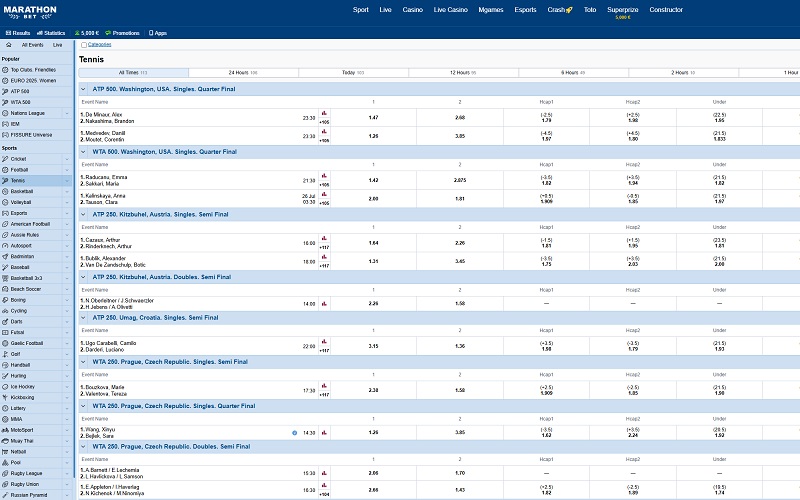Select the 1.47 odds for De Minaur
Image resolution: width=800 pixels, height=500 pixels.
click(x=373, y=117)
